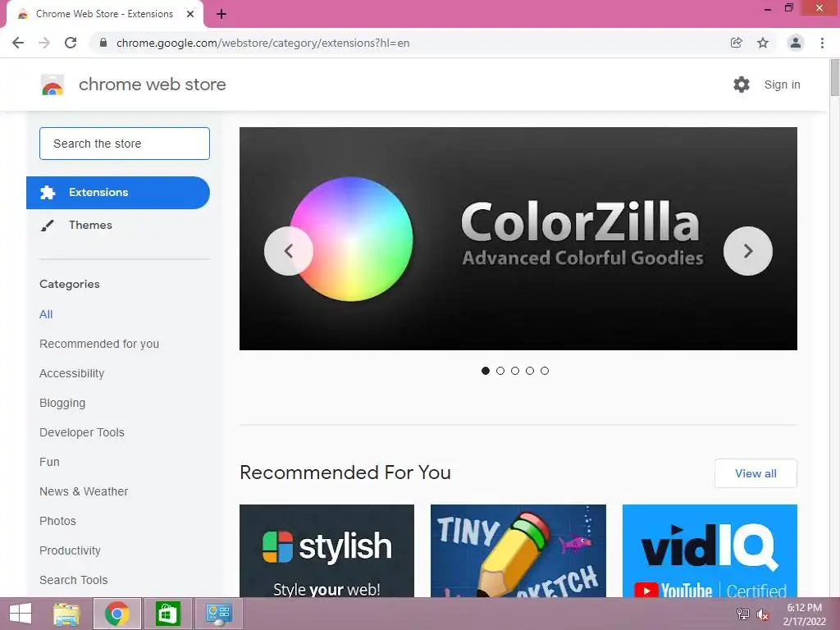
Task: Focus the Search the store field
Action: point(125,144)
